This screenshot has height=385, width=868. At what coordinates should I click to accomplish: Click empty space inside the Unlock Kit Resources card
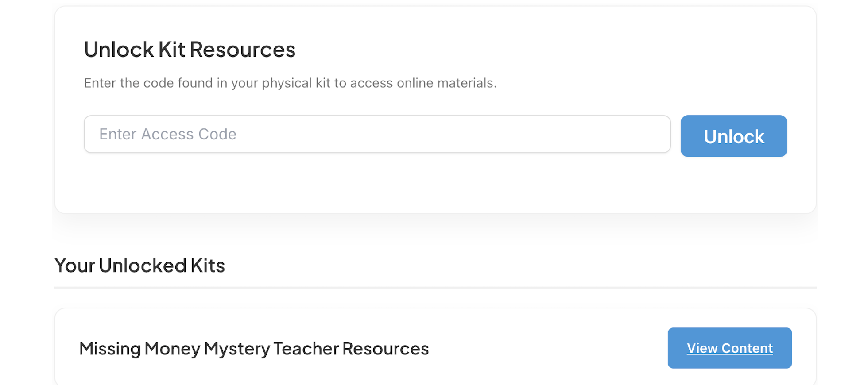[x=435, y=186]
